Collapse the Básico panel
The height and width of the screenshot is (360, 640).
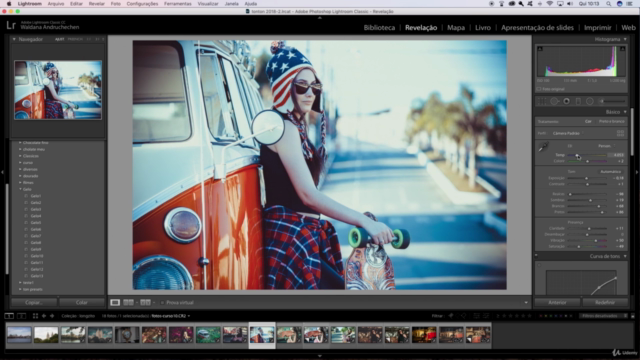click(x=625, y=112)
